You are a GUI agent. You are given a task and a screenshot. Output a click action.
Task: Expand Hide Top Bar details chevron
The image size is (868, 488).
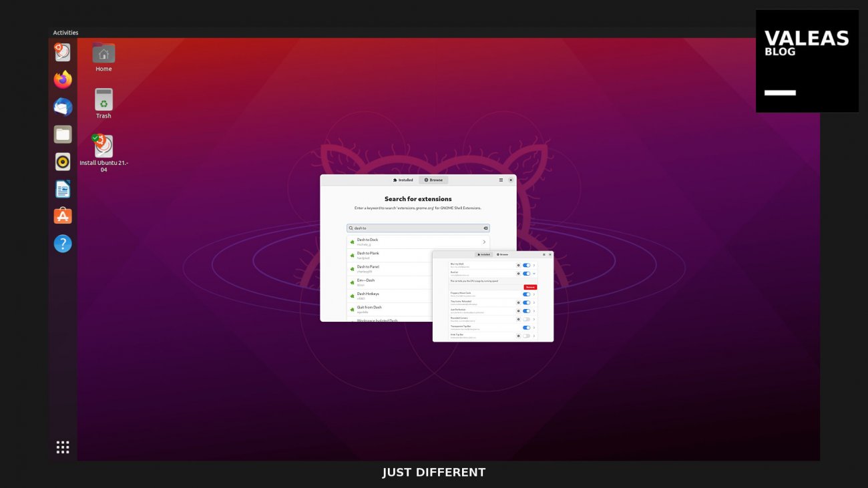(534, 336)
